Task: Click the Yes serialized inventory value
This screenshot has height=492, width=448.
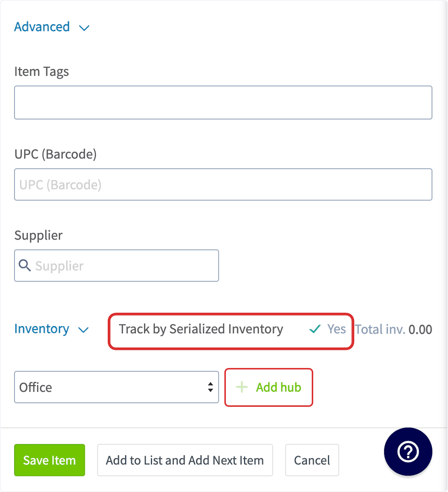Action: coord(336,329)
